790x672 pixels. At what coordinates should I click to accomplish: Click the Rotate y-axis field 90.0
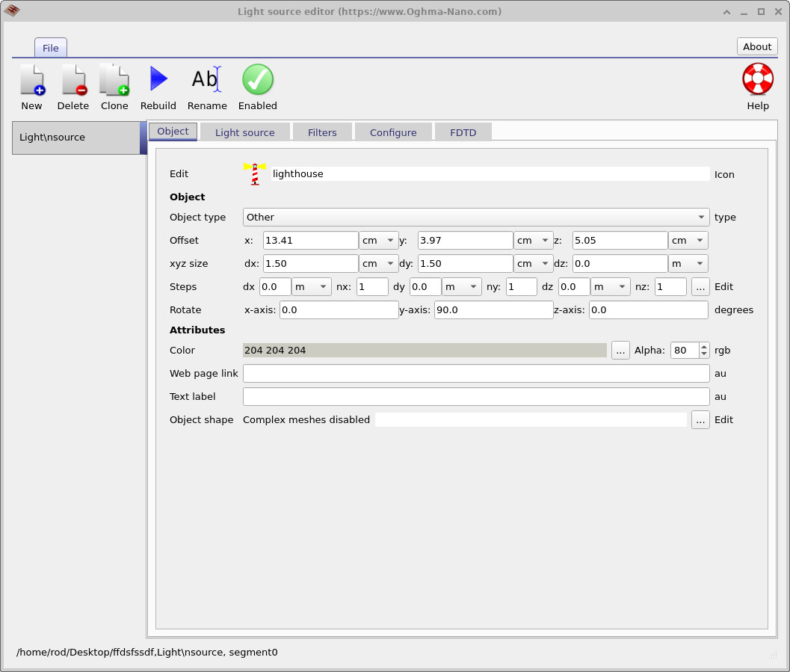point(494,309)
